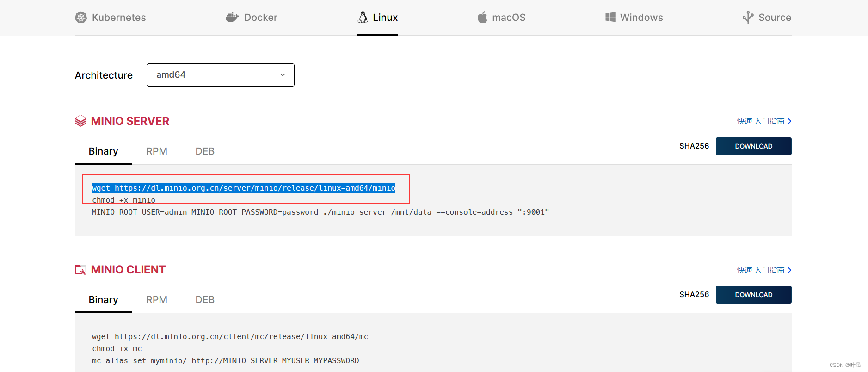
Task: Click the MINIO SERVER heading
Action: 130,121
